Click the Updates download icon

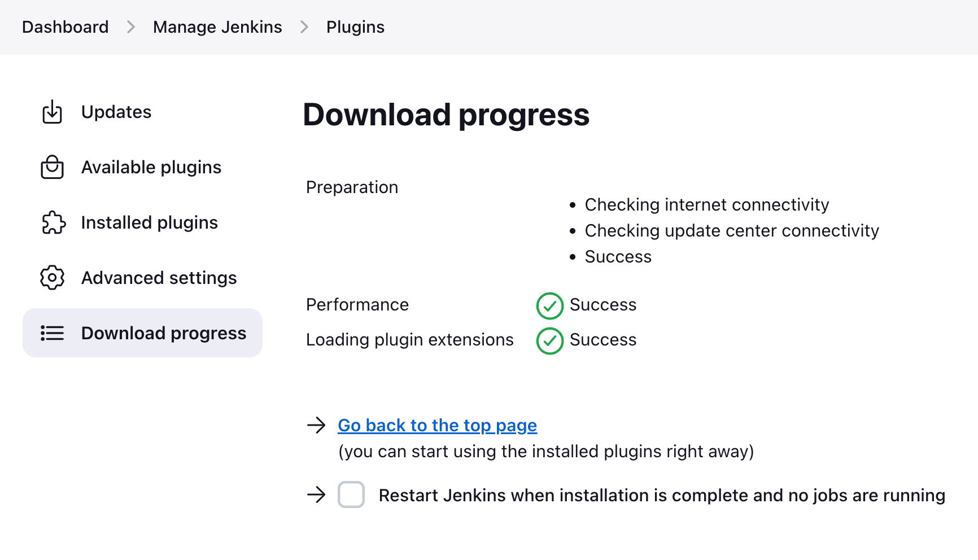(52, 112)
